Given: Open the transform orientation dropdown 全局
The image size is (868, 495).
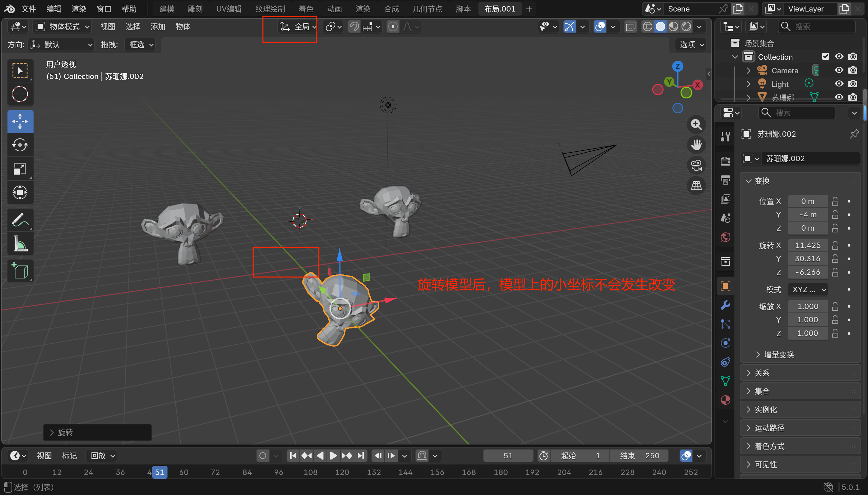Looking at the screenshot, I should coord(298,26).
